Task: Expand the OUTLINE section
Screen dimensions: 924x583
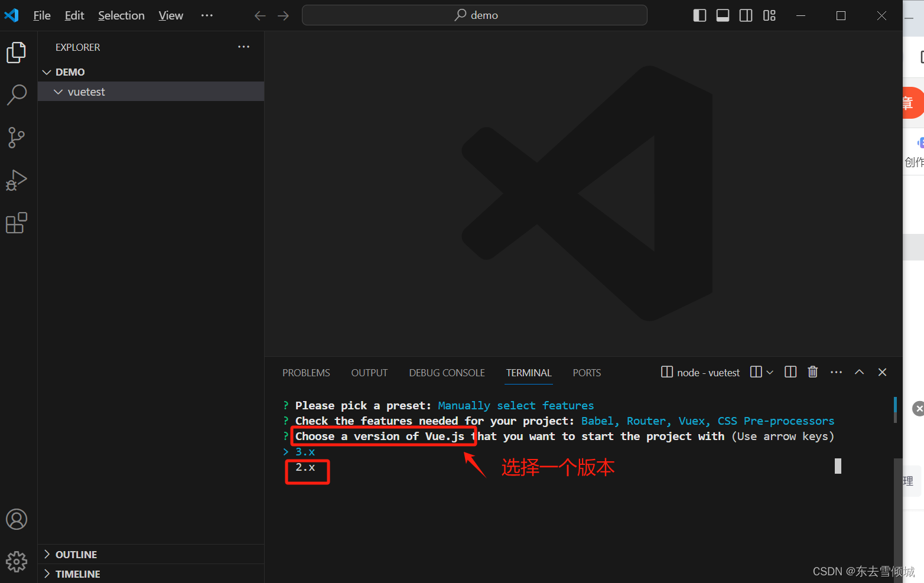Action: click(151, 555)
